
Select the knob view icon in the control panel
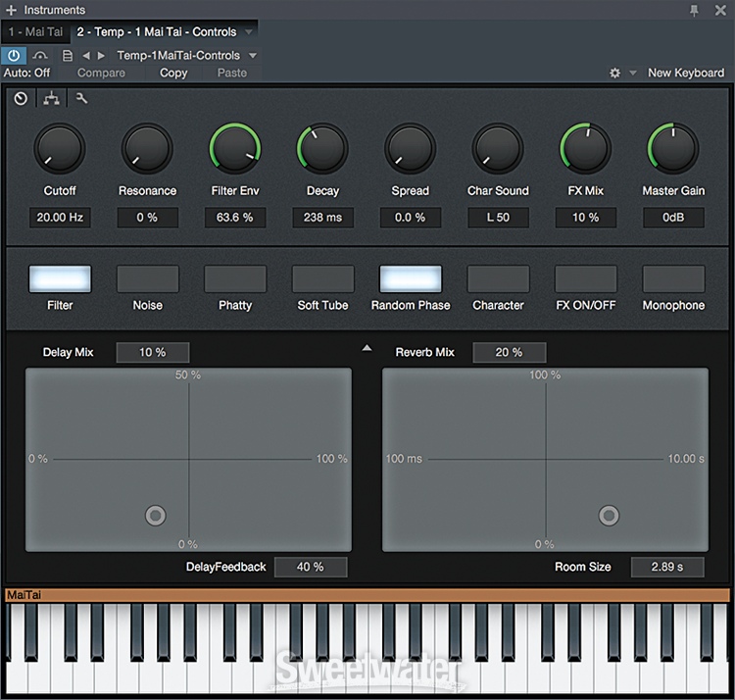(x=21, y=98)
